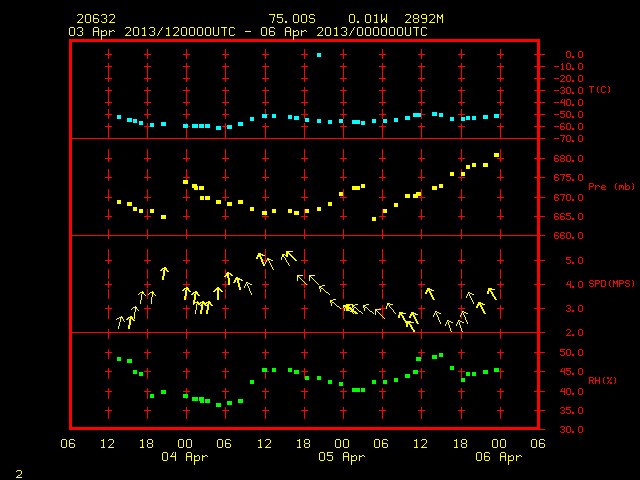Viewport: 640px width, 480px height.
Task: Click the isolated cyan temperature point near 0.0
Action: pos(319,55)
